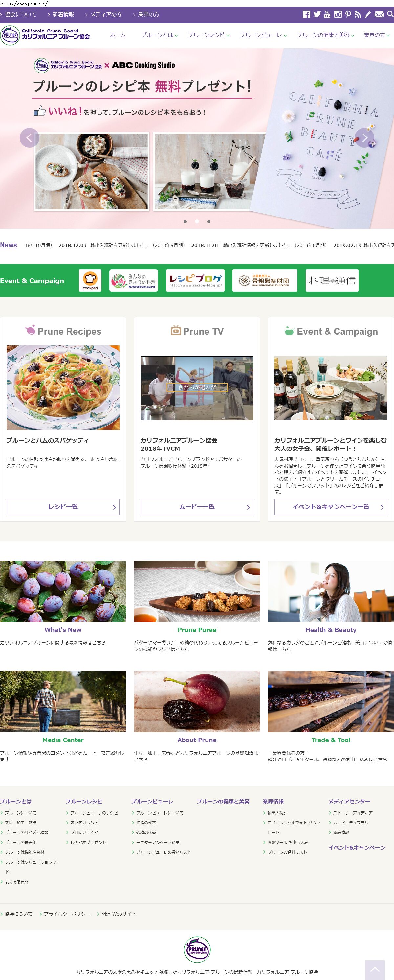Click the envelope mail icon

click(x=379, y=14)
